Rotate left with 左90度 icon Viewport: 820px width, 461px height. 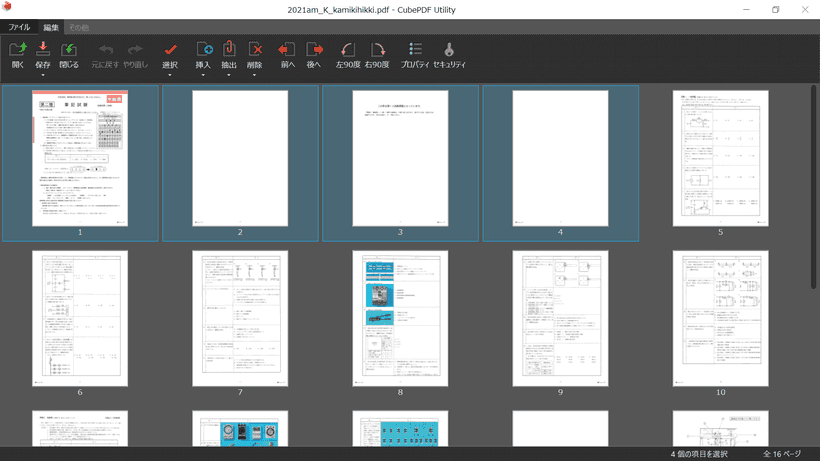[347, 50]
